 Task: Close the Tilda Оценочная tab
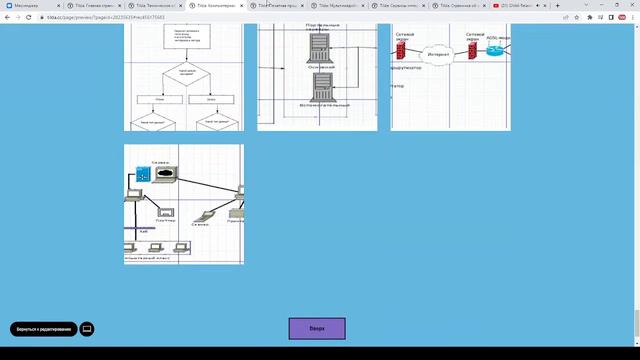pyautogui.click(x=484, y=6)
